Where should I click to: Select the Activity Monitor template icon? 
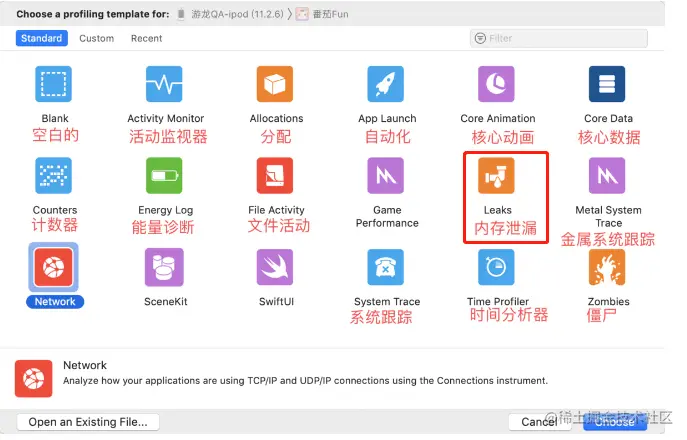164,84
